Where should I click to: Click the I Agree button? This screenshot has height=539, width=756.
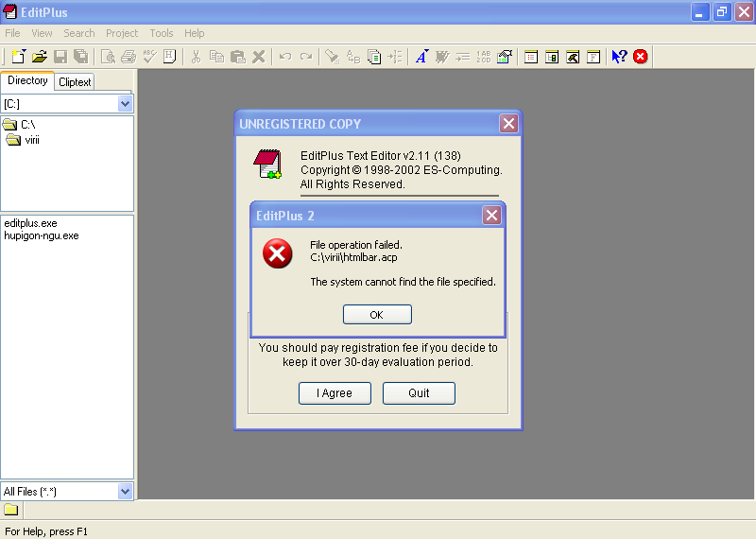[x=335, y=393]
